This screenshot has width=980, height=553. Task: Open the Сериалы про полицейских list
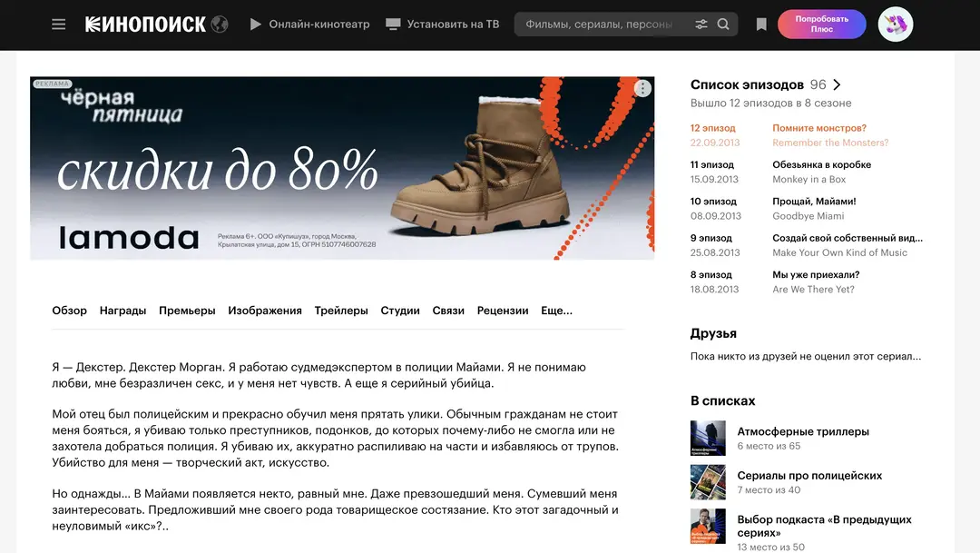(809, 475)
